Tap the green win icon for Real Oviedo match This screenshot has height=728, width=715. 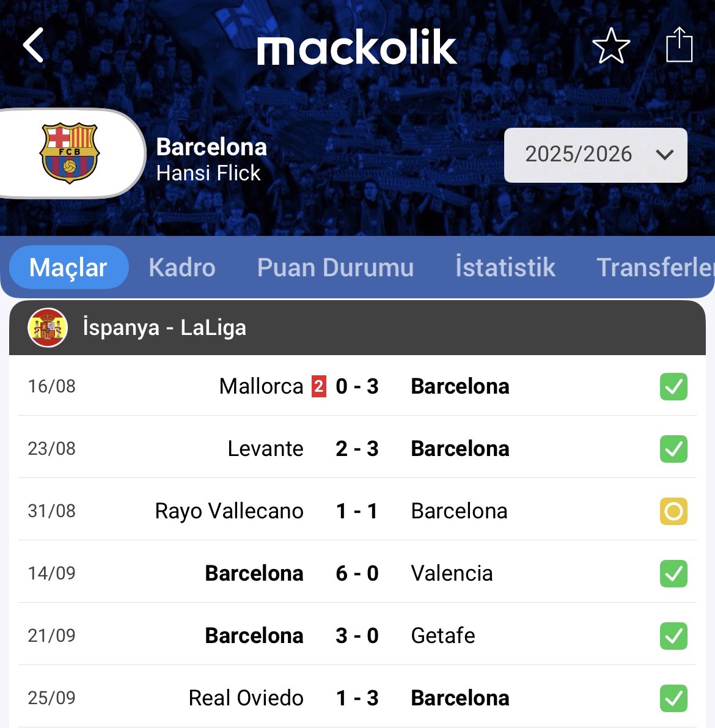(673, 698)
